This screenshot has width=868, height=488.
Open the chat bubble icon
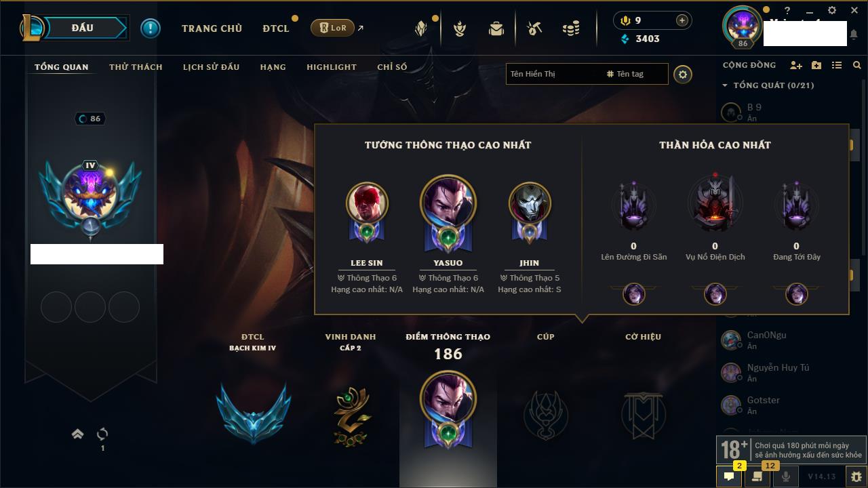729,476
